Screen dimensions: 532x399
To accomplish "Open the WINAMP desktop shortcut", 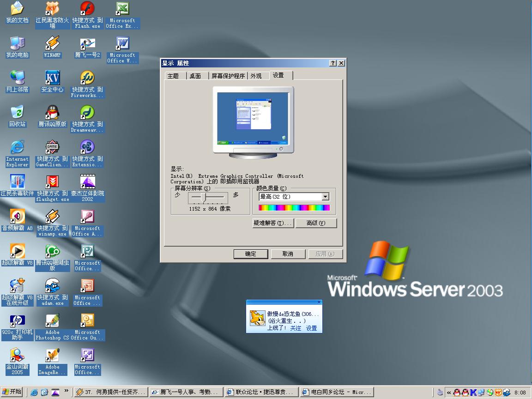I will point(52,43).
